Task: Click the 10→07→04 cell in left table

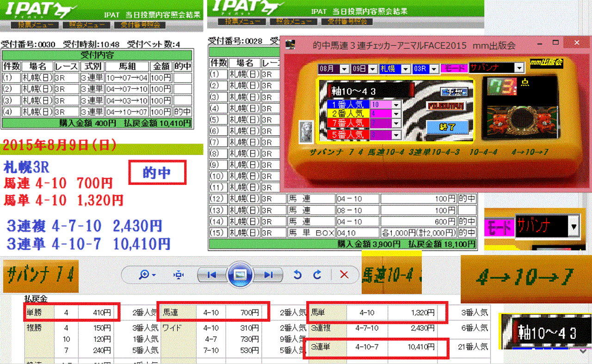Action: coord(127,78)
